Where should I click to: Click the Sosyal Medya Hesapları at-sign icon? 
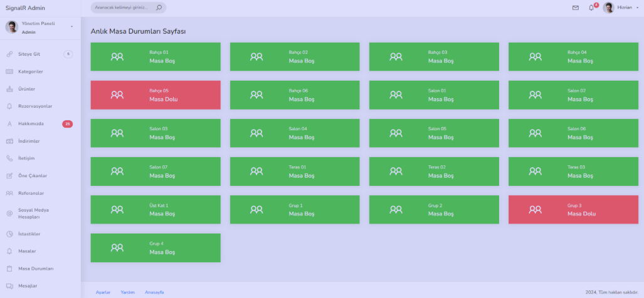(9, 213)
